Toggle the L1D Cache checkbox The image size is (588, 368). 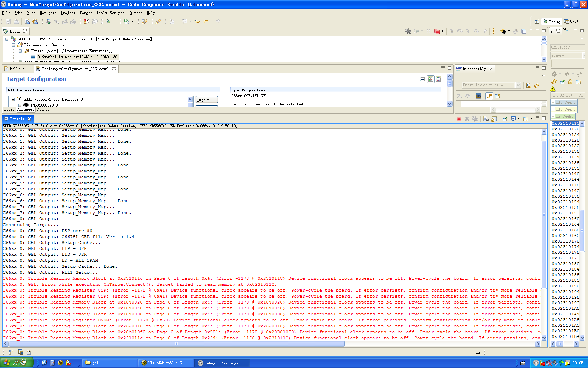pyautogui.click(x=553, y=102)
